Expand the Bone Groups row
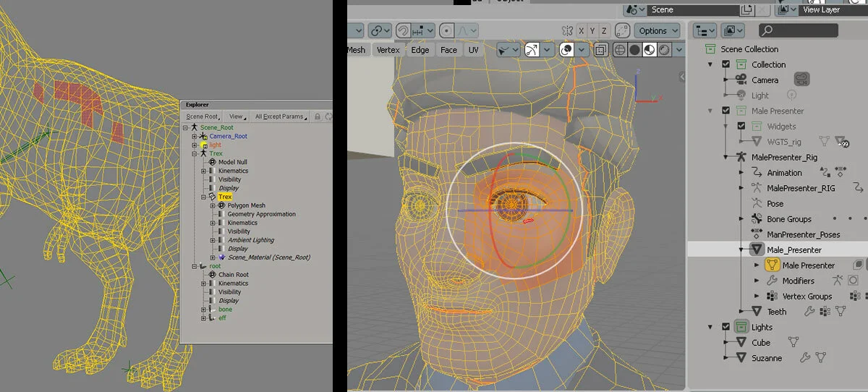The width and height of the screenshot is (868, 392). [x=741, y=218]
